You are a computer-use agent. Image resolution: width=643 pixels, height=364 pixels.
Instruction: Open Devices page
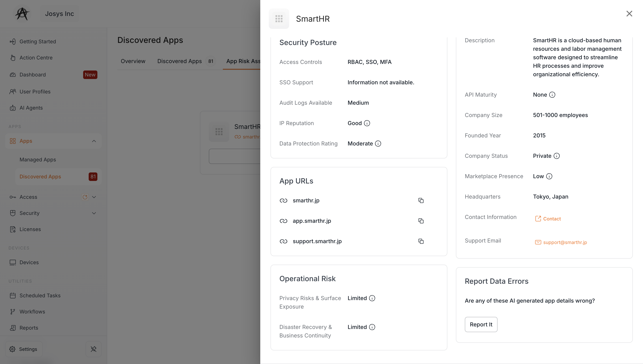pyautogui.click(x=53, y=262)
